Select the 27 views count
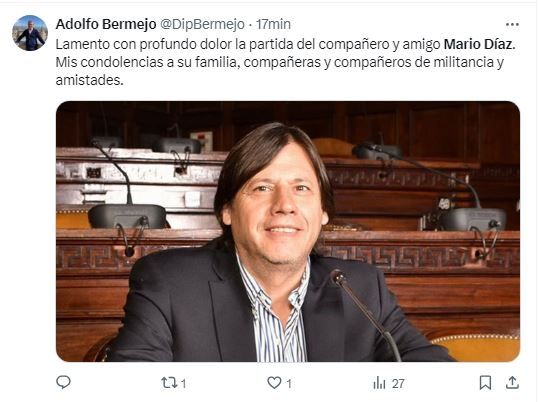The height and width of the screenshot is (402, 538). (x=398, y=383)
